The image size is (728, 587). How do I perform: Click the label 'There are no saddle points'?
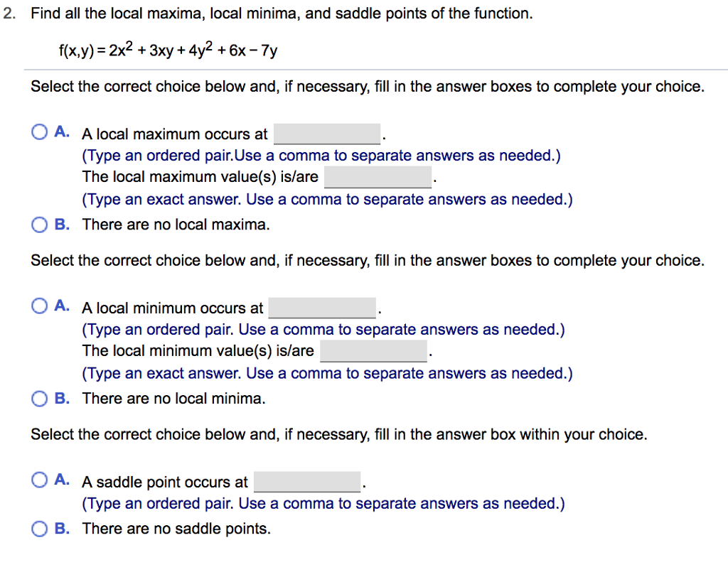point(168,528)
